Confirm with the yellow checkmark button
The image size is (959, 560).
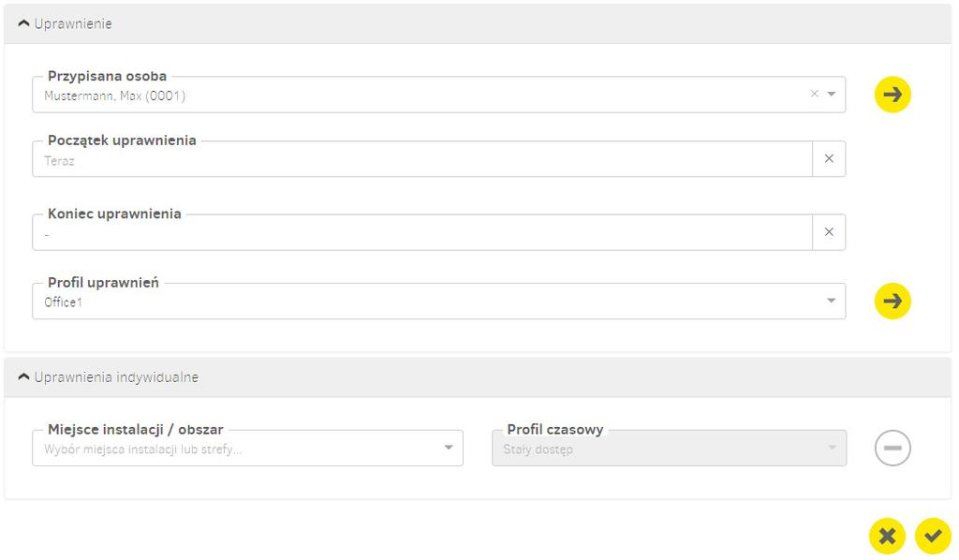933,537
